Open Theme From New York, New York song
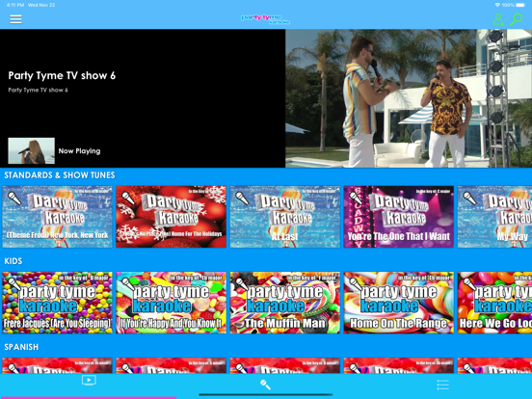The height and width of the screenshot is (399, 532). 57,217
